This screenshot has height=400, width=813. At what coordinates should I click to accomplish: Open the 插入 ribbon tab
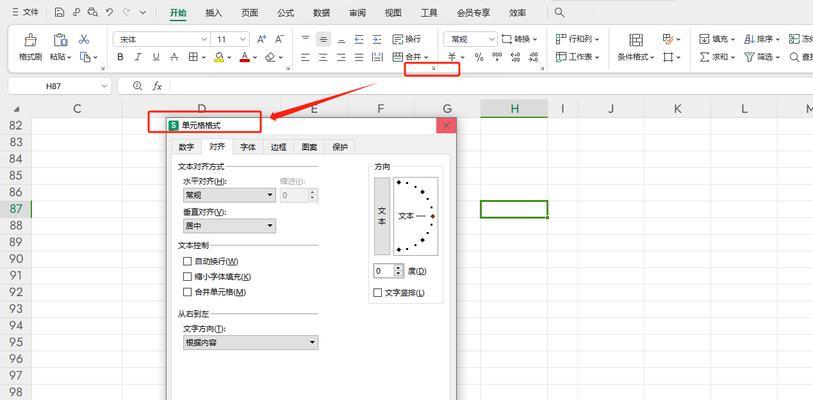click(x=214, y=13)
